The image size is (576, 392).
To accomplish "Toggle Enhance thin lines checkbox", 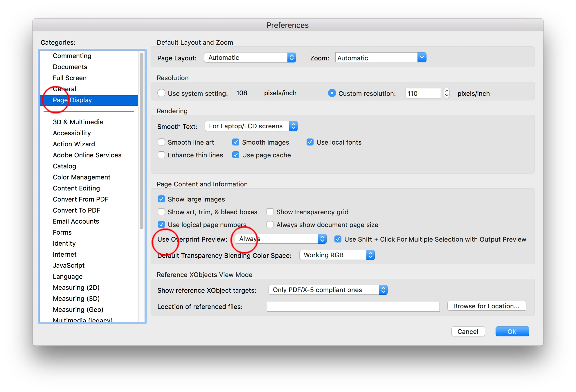I will (x=161, y=155).
